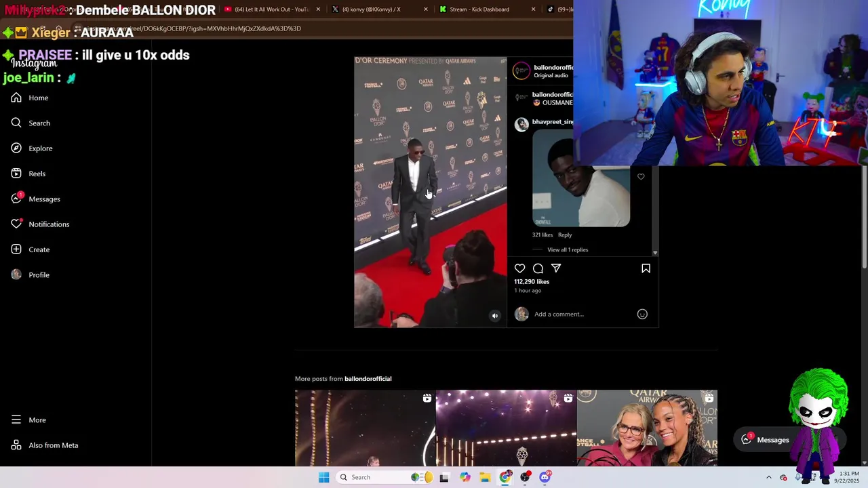Image resolution: width=868 pixels, height=488 pixels.
Task: Open ballondorofficial profile avatar in post header
Action: coord(521,70)
